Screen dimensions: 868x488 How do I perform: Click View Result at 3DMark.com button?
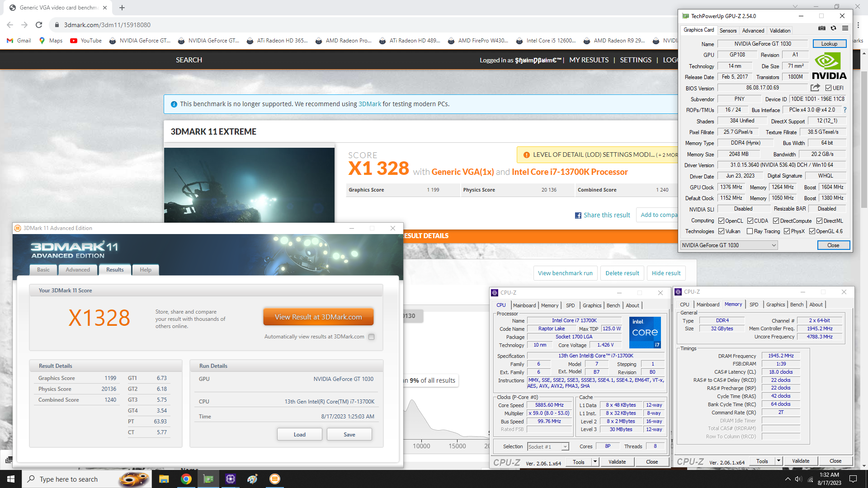pyautogui.click(x=318, y=317)
